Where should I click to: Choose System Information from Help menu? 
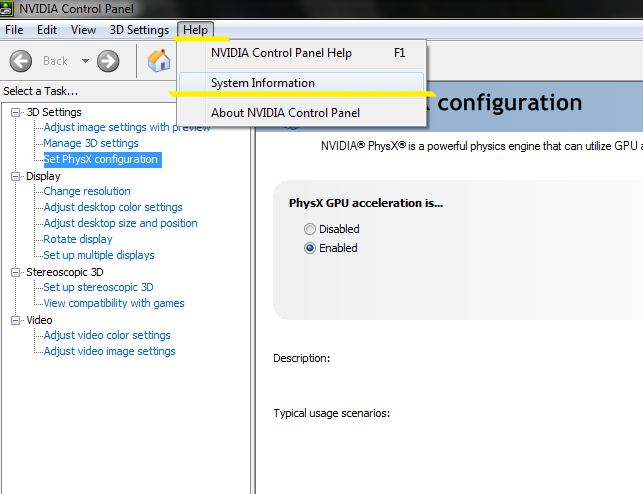tap(302, 83)
